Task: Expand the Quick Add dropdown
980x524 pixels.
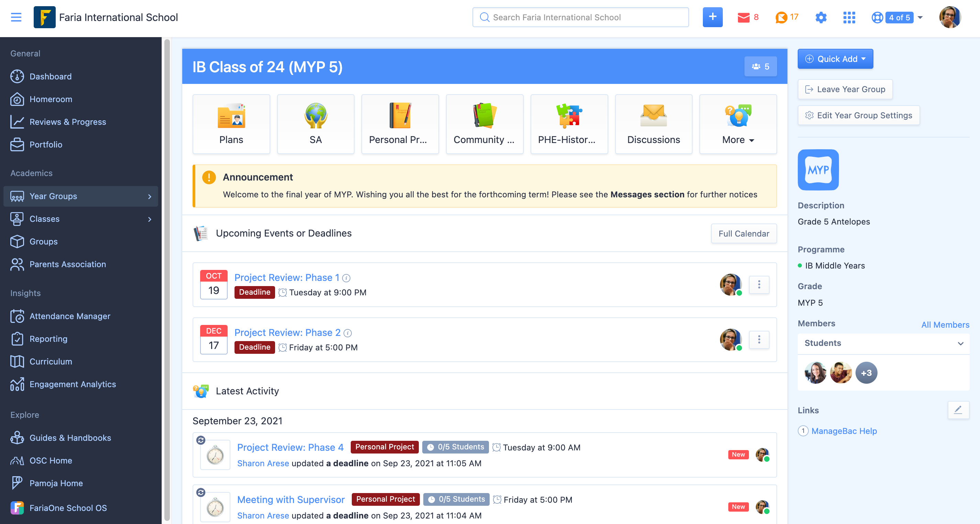Action: point(835,59)
